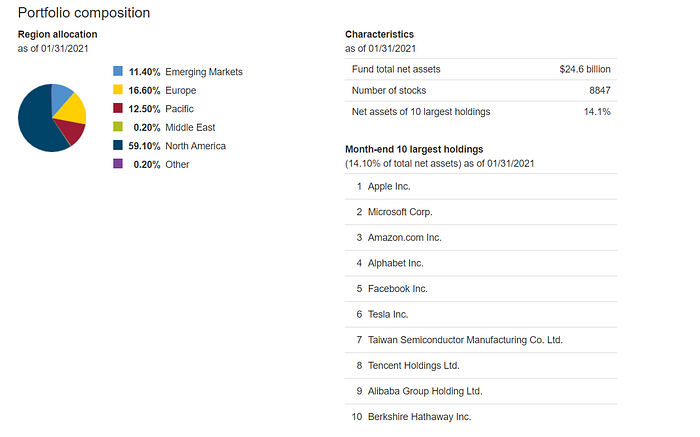Select the yellow Europe slice in pie chart
The image size is (700, 437).
[x=73, y=108]
